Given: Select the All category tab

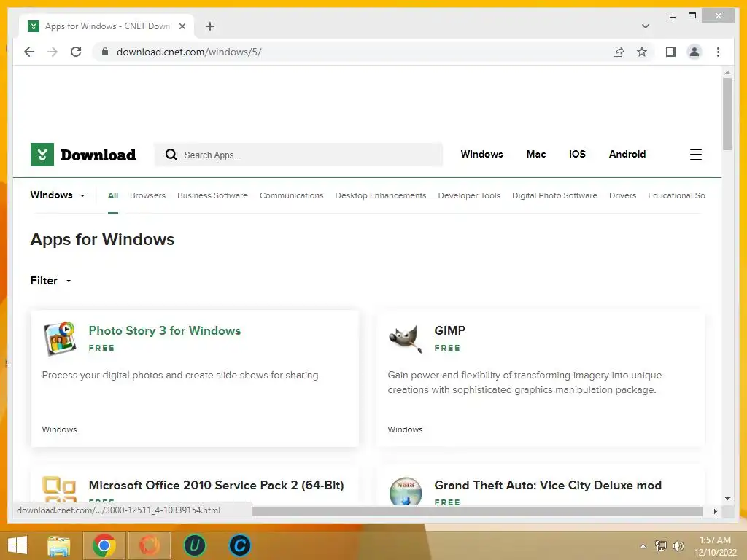Looking at the screenshot, I should click(x=113, y=195).
